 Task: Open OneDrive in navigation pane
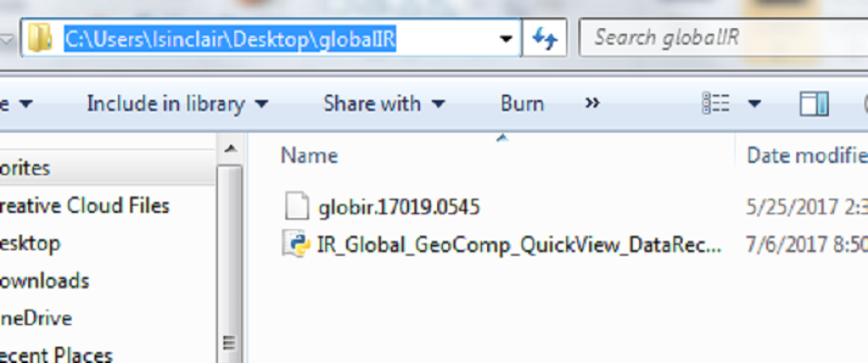point(36,318)
